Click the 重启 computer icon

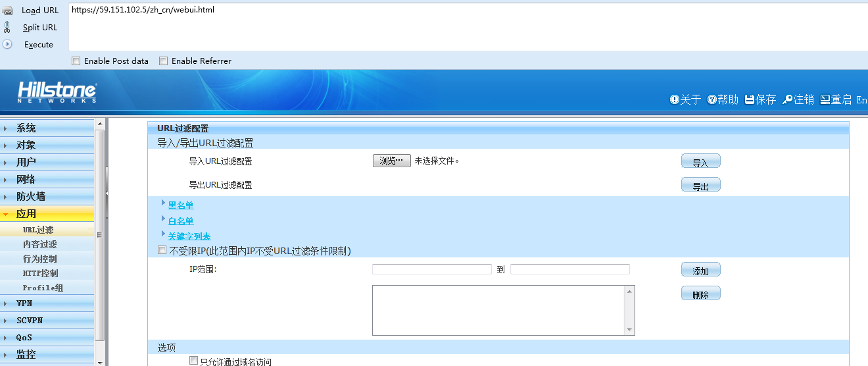825,99
